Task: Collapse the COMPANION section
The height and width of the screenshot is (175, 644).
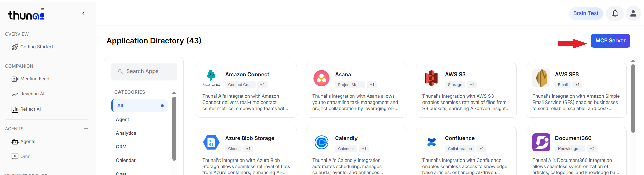Action: [x=86, y=66]
